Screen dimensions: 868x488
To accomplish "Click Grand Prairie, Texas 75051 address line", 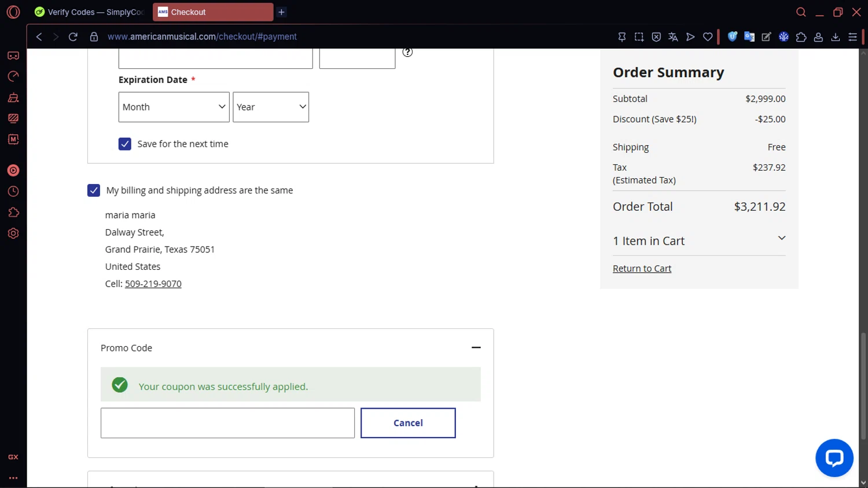I will click(160, 249).
